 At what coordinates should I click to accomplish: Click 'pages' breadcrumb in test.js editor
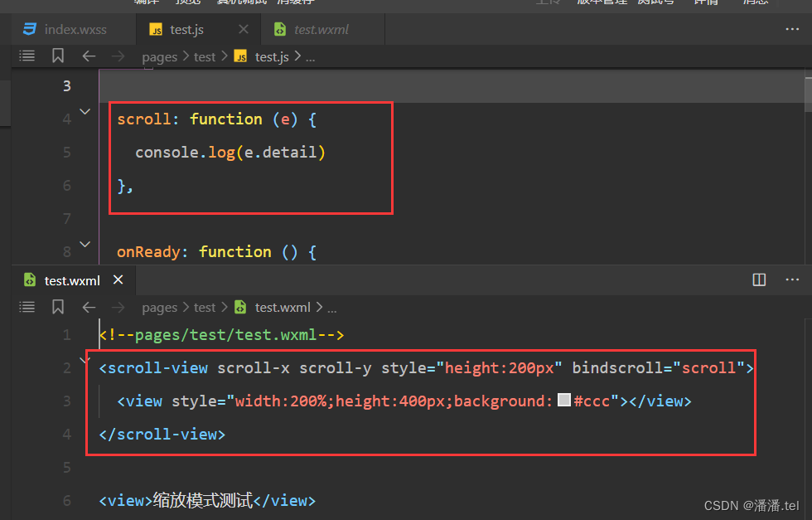(159, 57)
